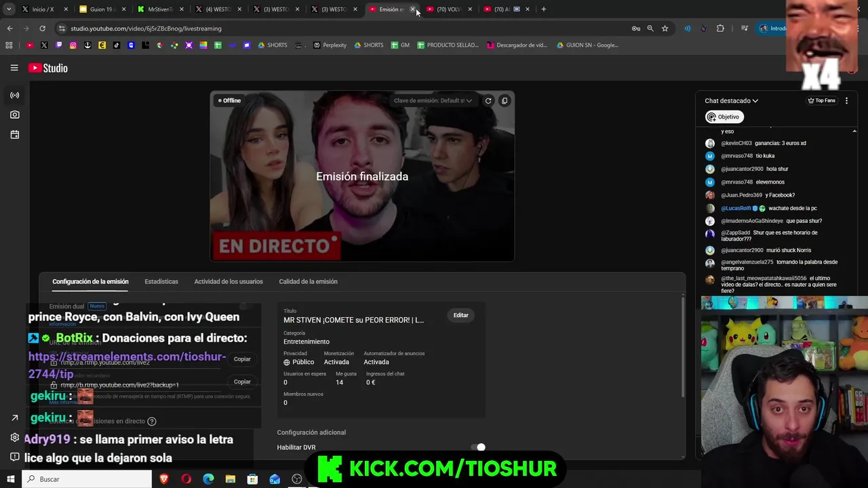The image size is (868, 488).
Task: Click the refresh stream key icon
Action: (x=488, y=100)
